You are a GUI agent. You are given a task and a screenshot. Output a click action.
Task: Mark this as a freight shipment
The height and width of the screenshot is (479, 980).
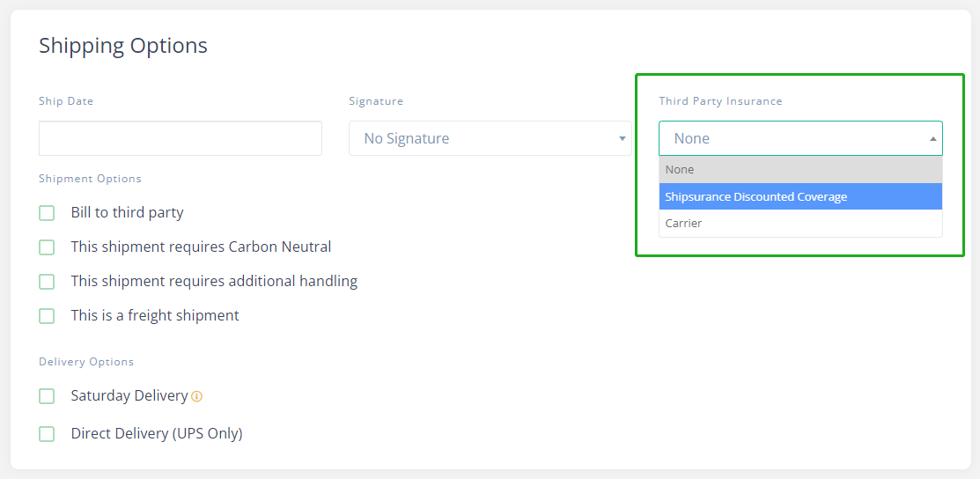pos(47,316)
